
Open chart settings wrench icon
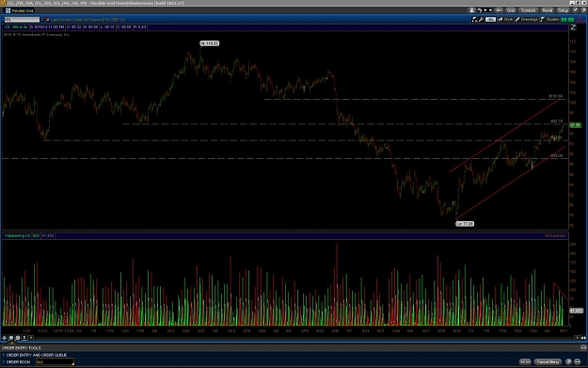[x=481, y=20]
